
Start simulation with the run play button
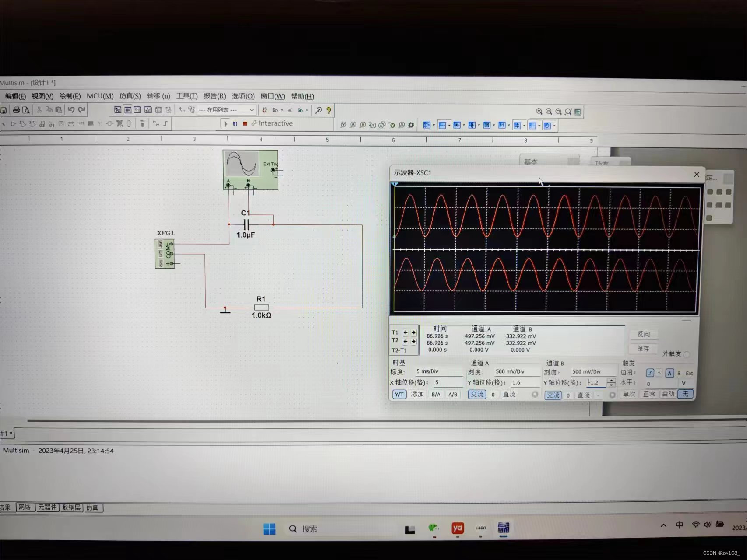[x=226, y=124]
